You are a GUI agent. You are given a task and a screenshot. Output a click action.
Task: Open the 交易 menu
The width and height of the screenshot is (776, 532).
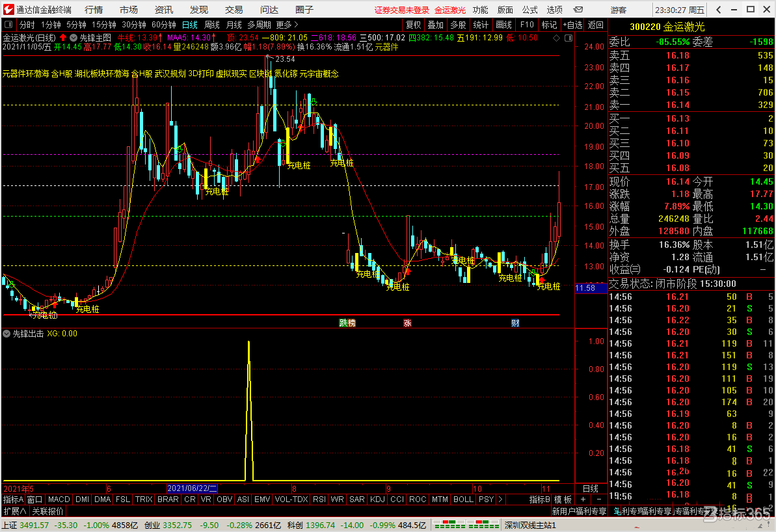click(x=234, y=9)
